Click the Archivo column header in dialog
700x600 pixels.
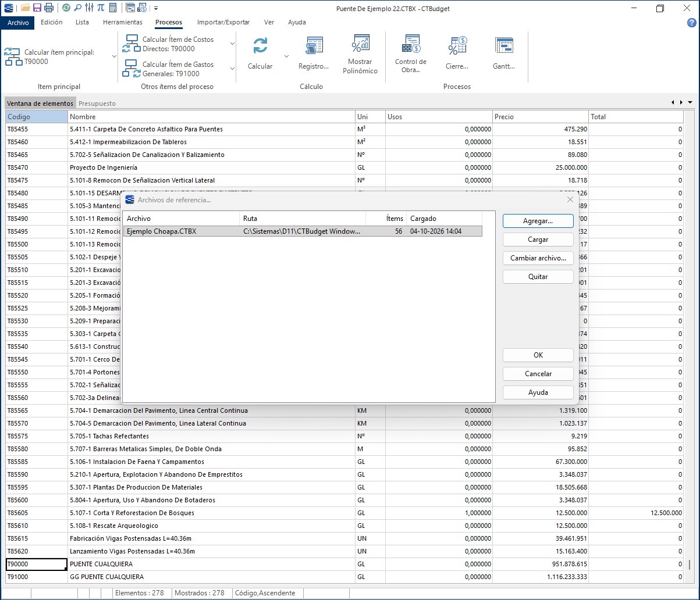pos(181,219)
